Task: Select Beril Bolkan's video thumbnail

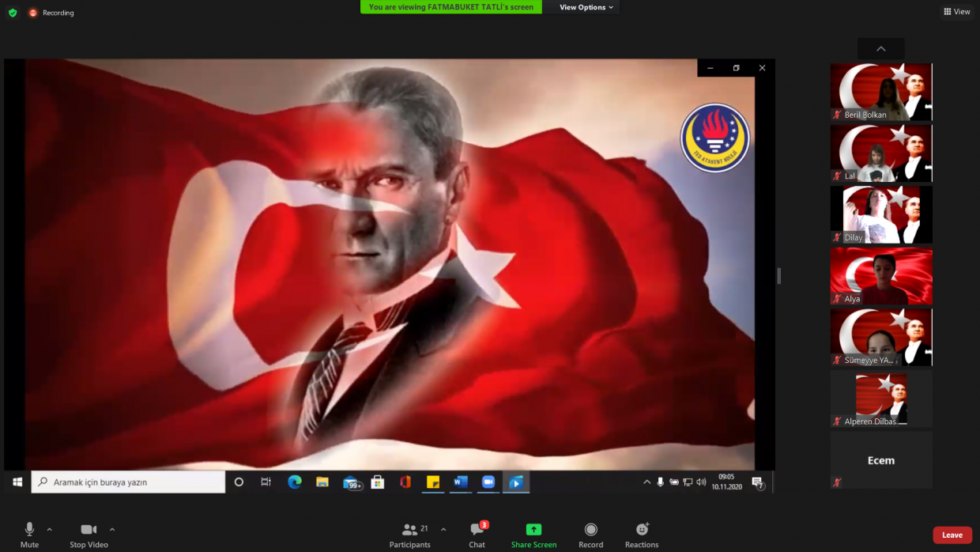Action: click(x=881, y=92)
